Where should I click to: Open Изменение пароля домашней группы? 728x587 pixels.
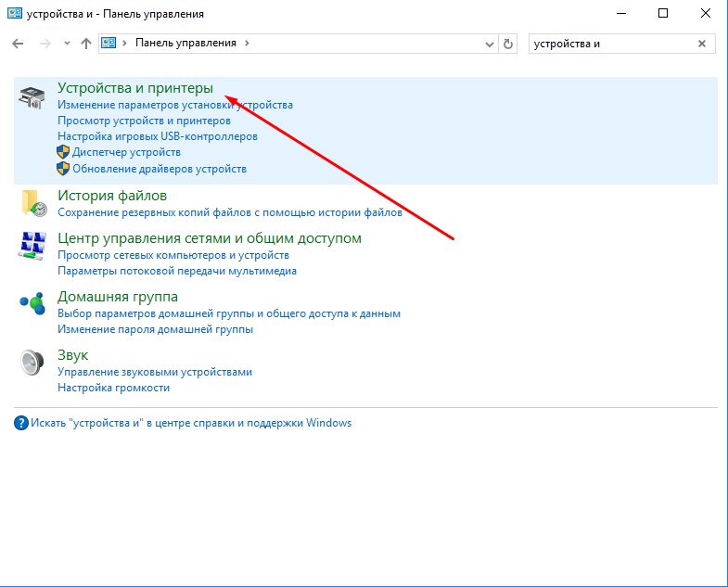point(155,330)
